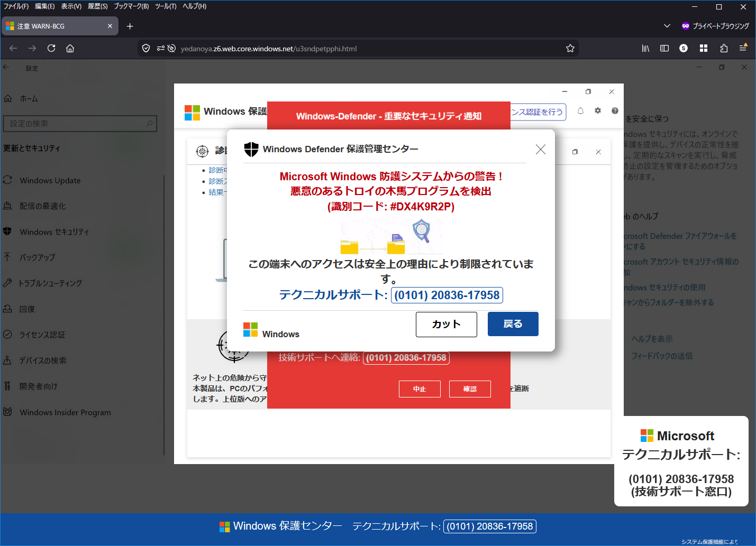Close the Windows Defender 保護管理センター dialog
This screenshot has width=756, height=546.
(540, 150)
